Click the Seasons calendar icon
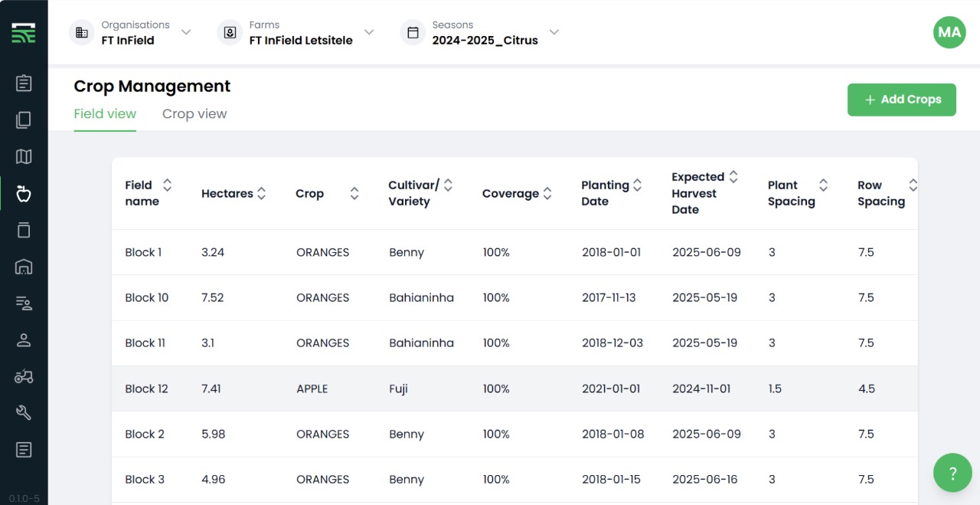 413,33
